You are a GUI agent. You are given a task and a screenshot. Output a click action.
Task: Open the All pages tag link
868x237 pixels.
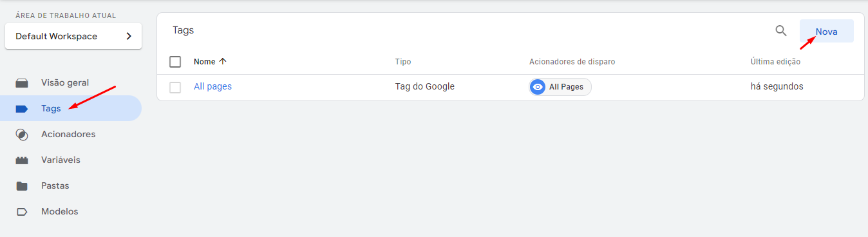pyautogui.click(x=212, y=86)
